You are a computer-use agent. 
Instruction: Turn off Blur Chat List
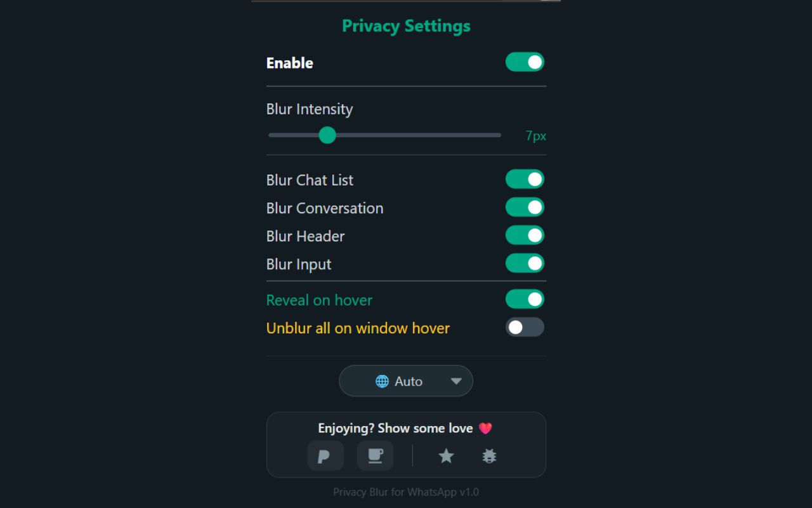point(525,178)
